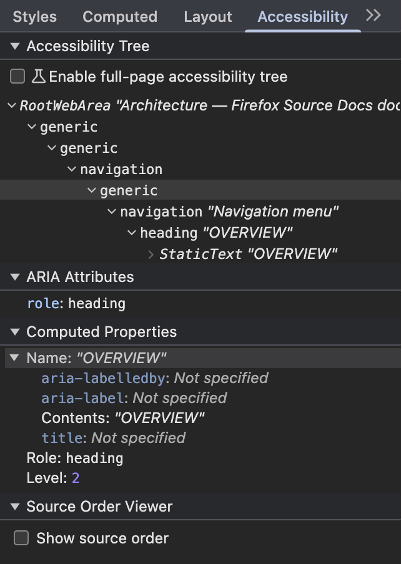Open the Computed tab
The image size is (402, 564).
pos(120,17)
